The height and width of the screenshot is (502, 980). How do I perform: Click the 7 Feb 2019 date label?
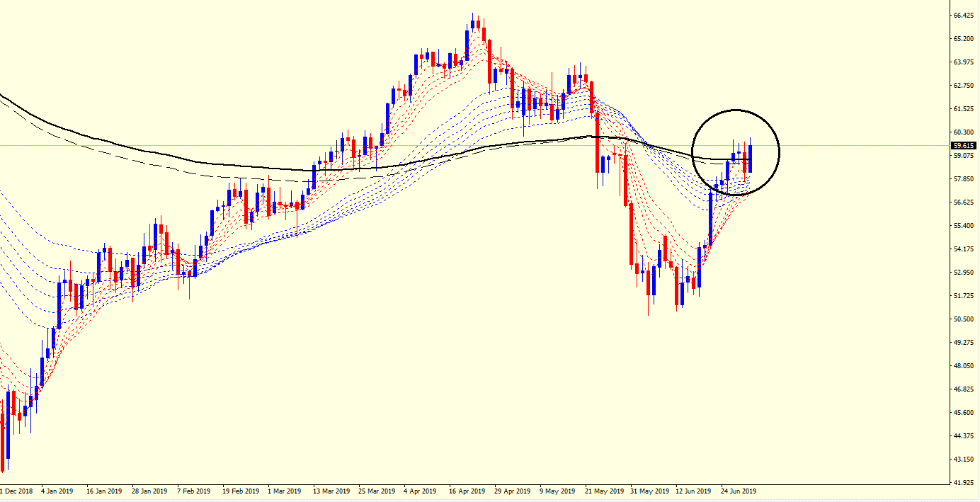coord(193,491)
